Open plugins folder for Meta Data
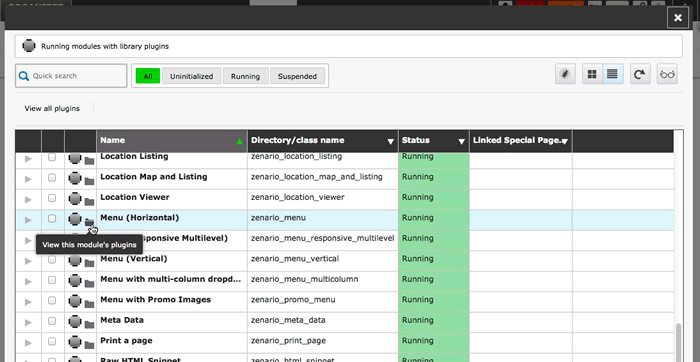 point(89,325)
